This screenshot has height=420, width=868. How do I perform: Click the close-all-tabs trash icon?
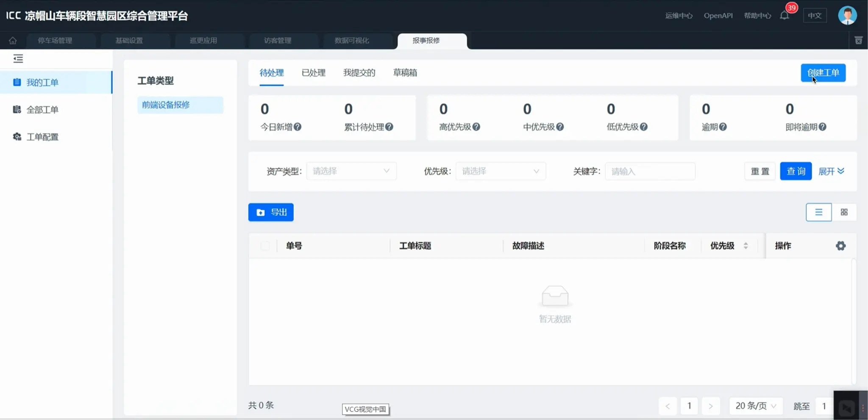tap(859, 40)
